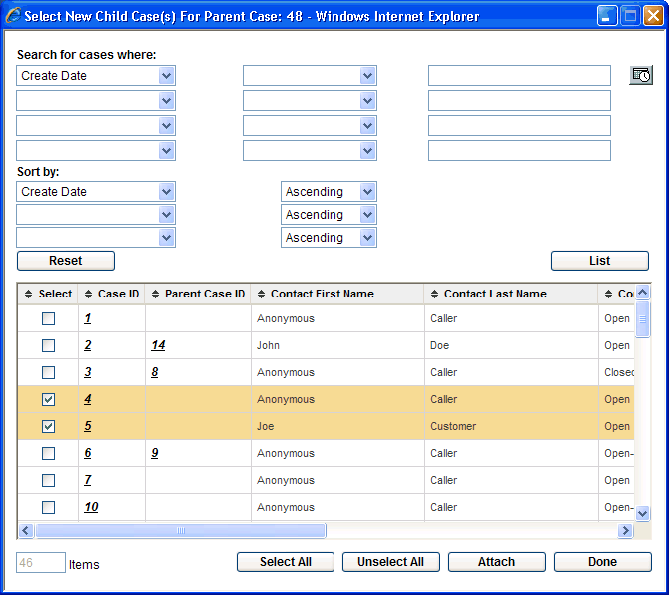The width and height of the screenshot is (669, 595).
Task: Click the vertical scrollbar thumb in table
Action: (643, 319)
